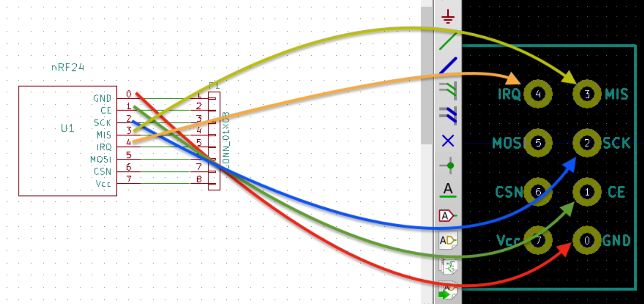Viewport: 644px width, 304px height.
Task: Select the Place Power Port tool
Action: (447, 16)
